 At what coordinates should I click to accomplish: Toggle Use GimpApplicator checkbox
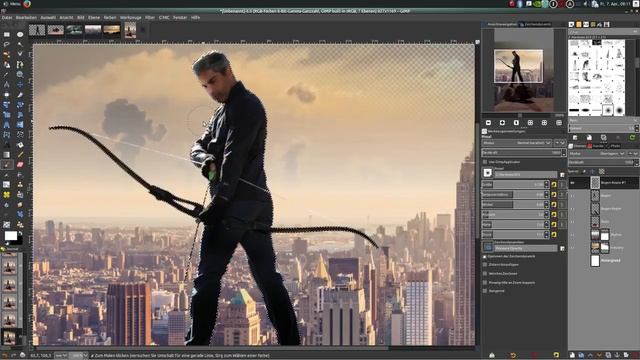pos(485,162)
